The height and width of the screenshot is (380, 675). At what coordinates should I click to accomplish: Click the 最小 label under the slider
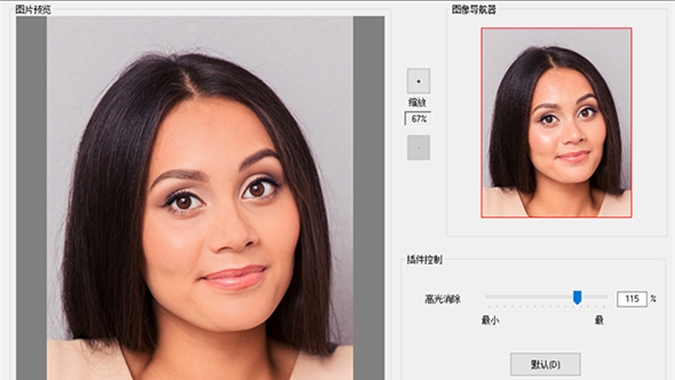tap(490, 320)
